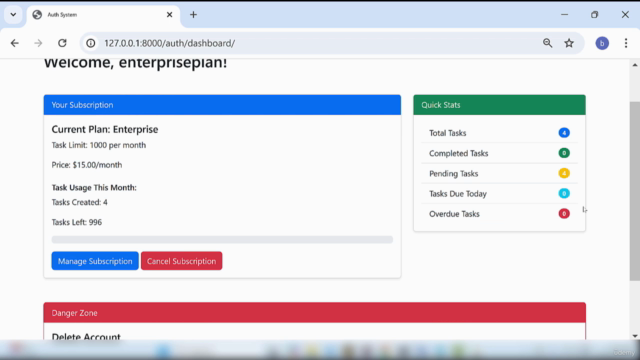Close the Auth System tab

tap(169, 15)
